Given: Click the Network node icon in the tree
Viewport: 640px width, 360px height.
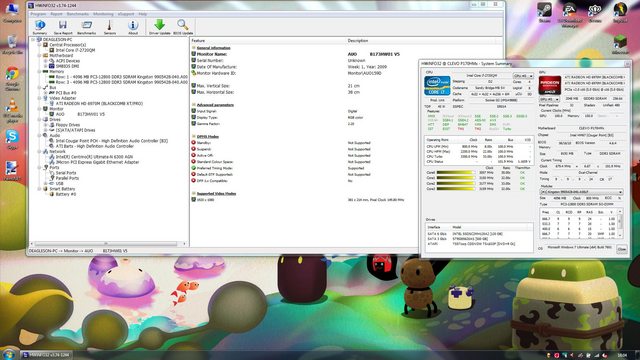Looking at the screenshot, I should 45,151.
